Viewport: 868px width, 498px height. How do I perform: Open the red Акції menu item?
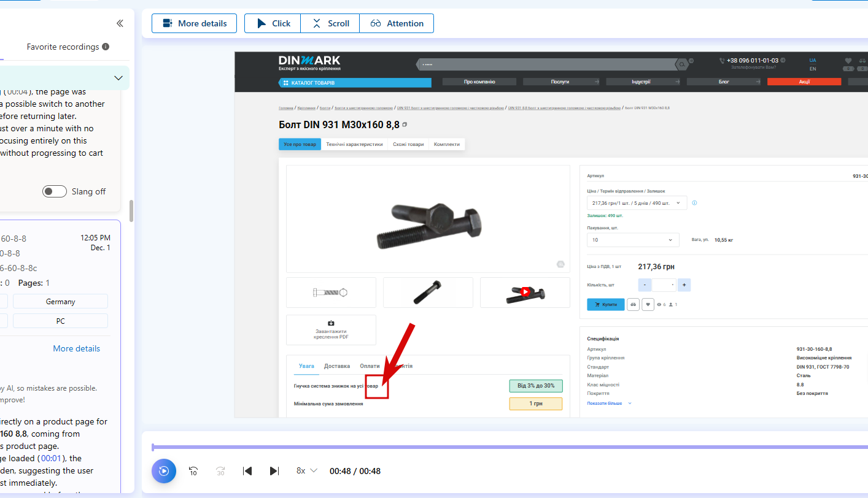[x=804, y=82]
